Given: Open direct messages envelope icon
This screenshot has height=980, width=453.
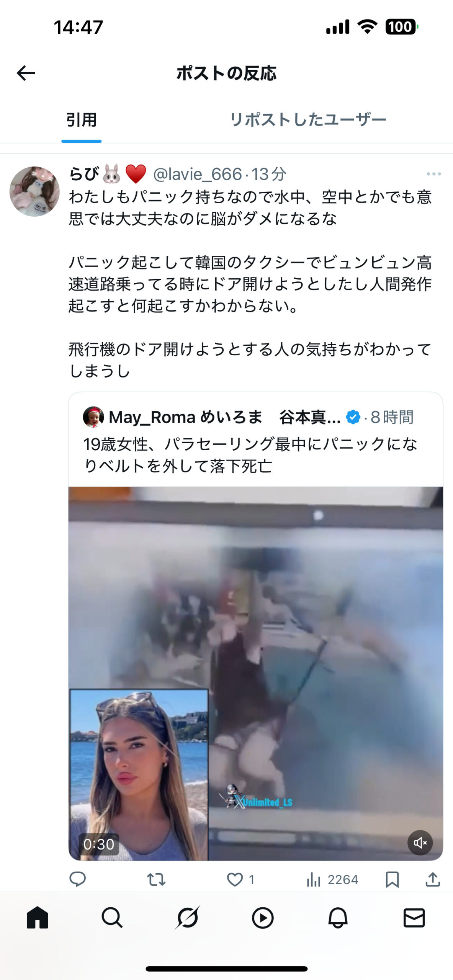Looking at the screenshot, I should pos(414,918).
